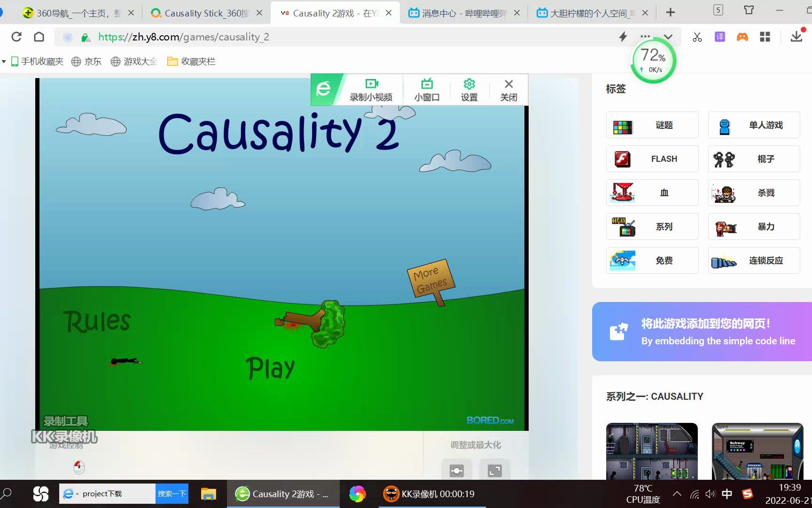The height and width of the screenshot is (508, 812).
Task: Click the fullscreen maximize game icon
Action: tap(494, 470)
